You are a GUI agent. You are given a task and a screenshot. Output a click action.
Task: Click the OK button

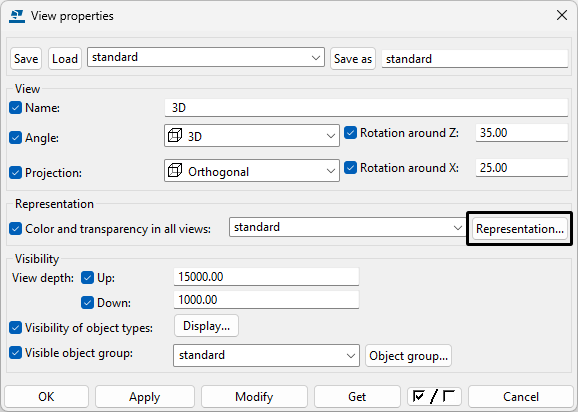pos(46,397)
